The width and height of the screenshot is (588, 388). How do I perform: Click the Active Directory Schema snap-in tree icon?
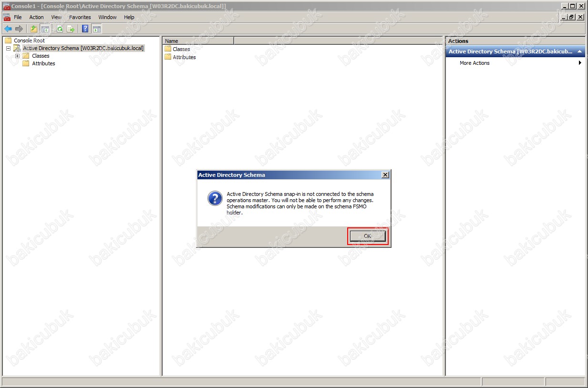(x=17, y=48)
